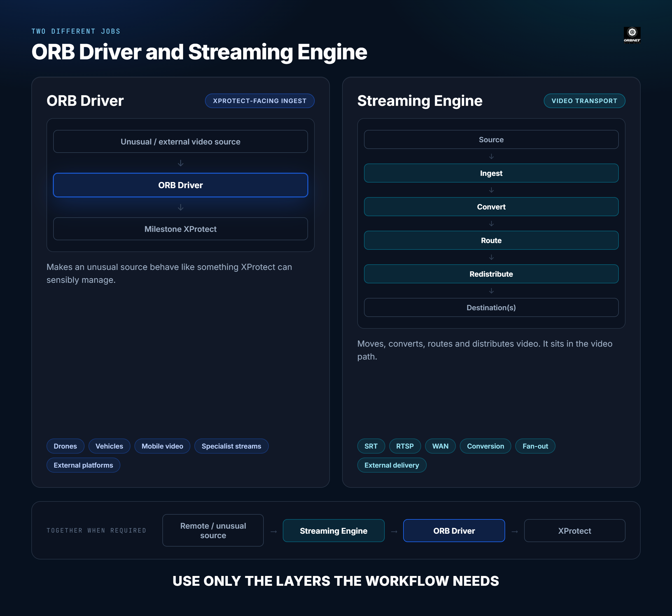Click the External delivery tag
The image size is (672, 616).
pyautogui.click(x=392, y=465)
